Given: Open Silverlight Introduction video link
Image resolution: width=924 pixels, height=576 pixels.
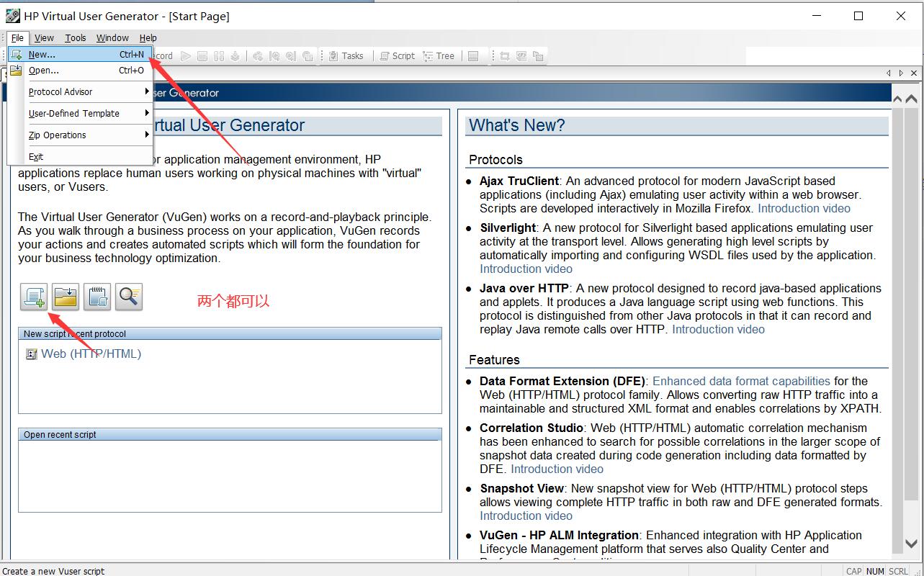Looking at the screenshot, I should point(526,269).
